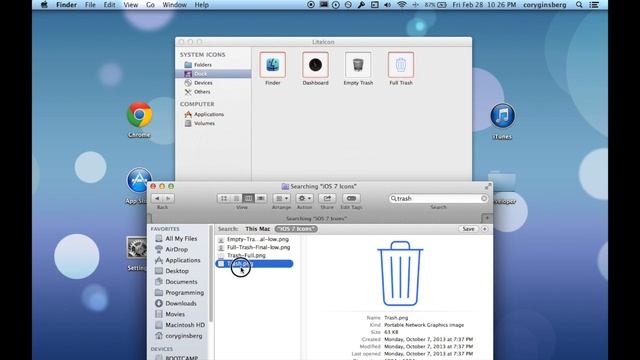Open the Finder menu in menu bar
This screenshot has width=640, height=360.
tap(67, 5)
